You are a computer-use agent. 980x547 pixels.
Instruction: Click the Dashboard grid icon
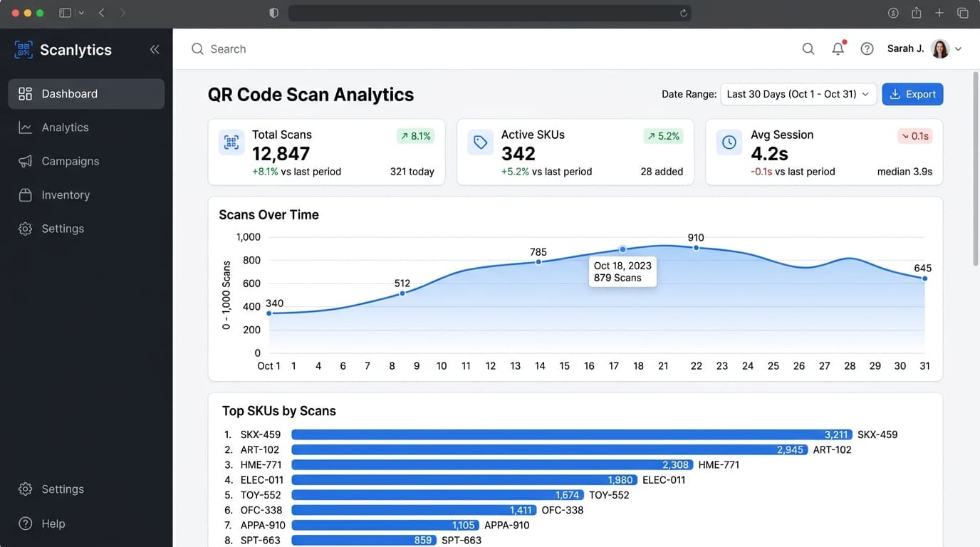26,94
